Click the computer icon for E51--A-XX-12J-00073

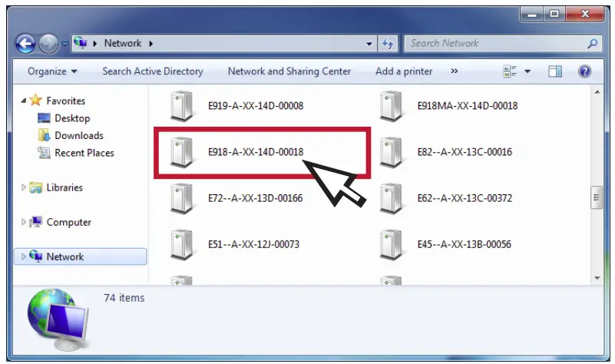182,244
